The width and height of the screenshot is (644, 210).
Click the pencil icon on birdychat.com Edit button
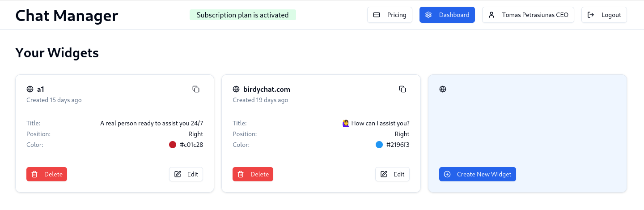click(384, 174)
